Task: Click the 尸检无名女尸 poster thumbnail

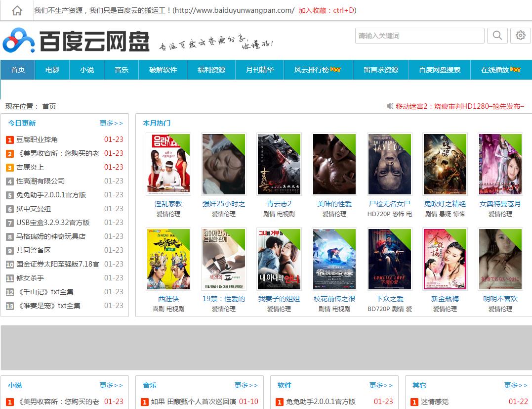Action: (390, 164)
